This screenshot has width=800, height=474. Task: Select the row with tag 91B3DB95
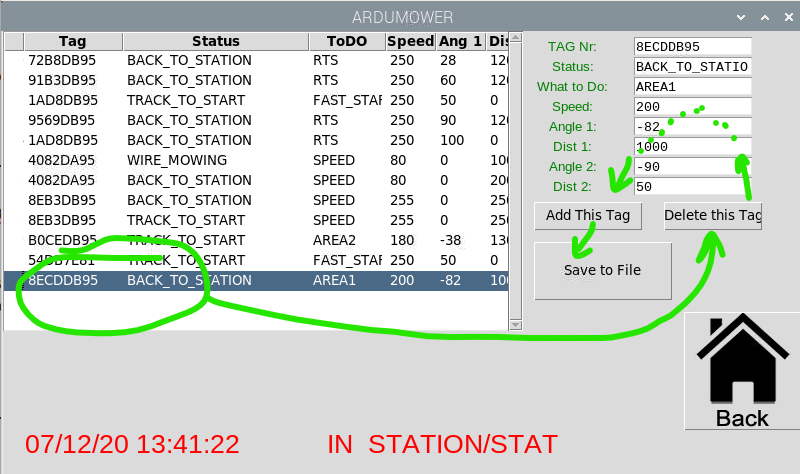[x=256, y=80]
